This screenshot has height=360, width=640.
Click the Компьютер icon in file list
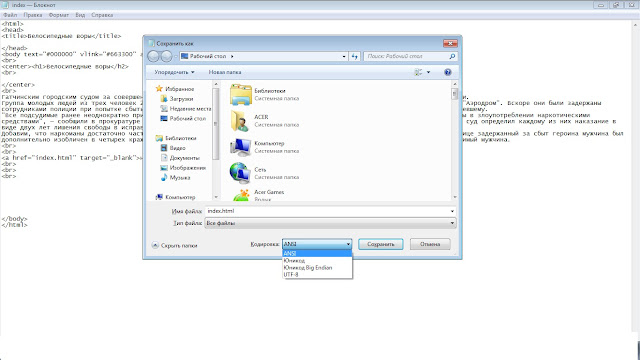pyautogui.click(x=240, y=147)
